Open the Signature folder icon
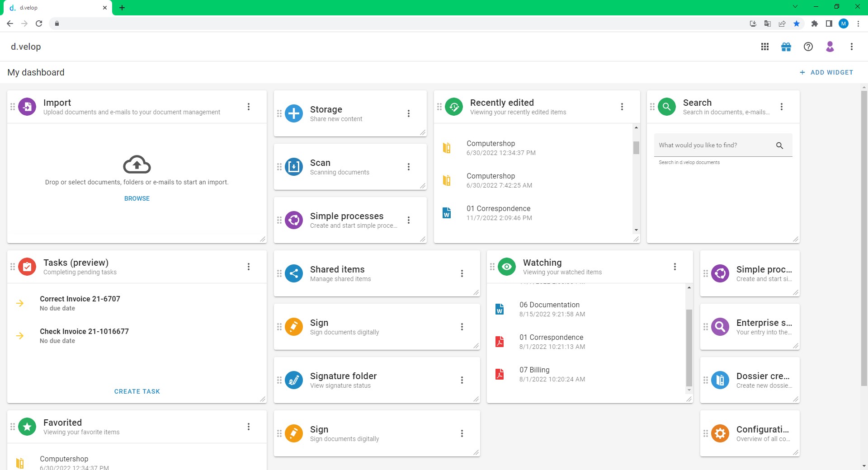Viewport: 868px width, 470px height. [x=294, y=380]
